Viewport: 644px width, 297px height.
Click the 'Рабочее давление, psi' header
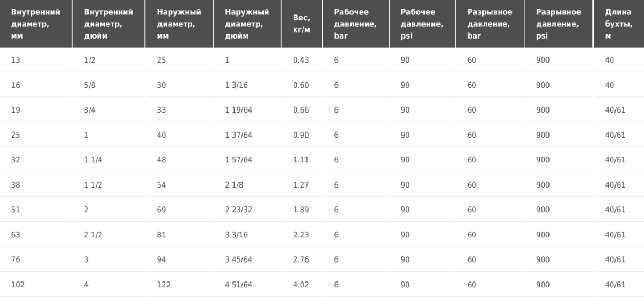click(x=423, y=24)
